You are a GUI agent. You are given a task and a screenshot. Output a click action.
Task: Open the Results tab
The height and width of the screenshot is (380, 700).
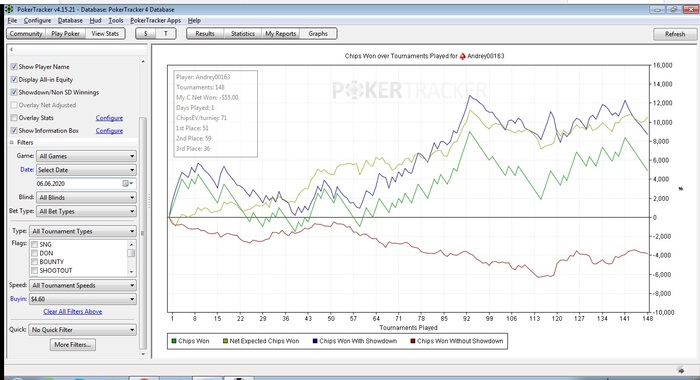[x=205, y=33]
